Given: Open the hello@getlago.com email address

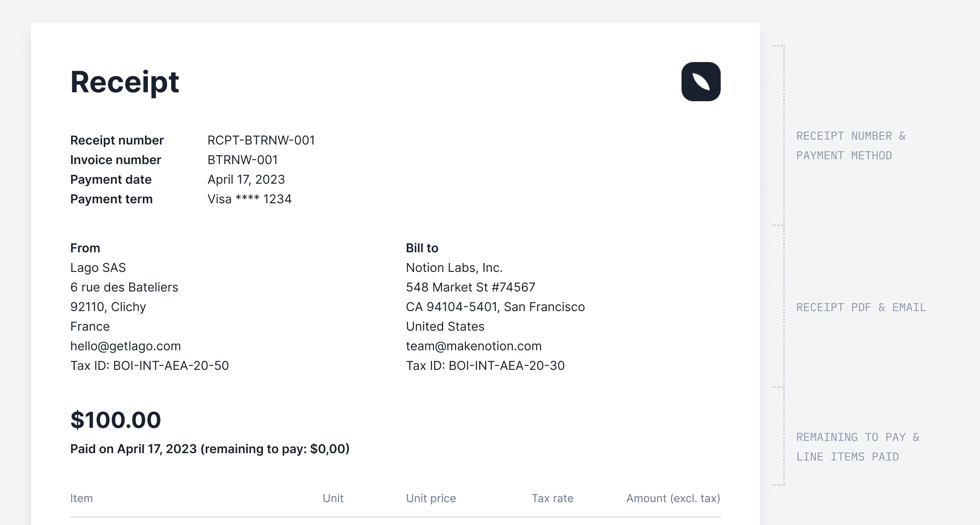Looking at the screenshot, I should [x=125, y=346].
